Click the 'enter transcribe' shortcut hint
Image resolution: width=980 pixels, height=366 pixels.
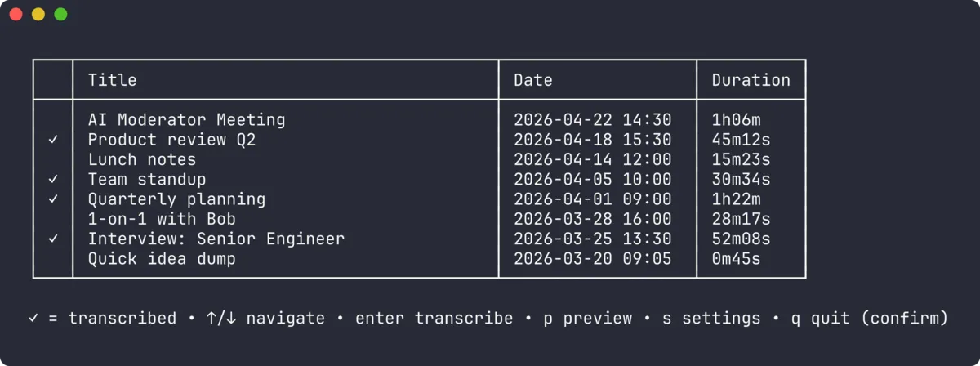tap(434, 319)
